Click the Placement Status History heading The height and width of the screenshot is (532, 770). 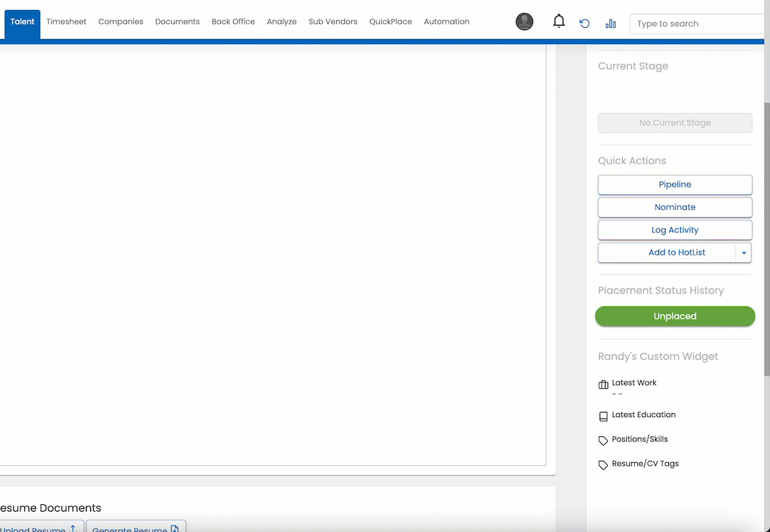coord(661,290)
